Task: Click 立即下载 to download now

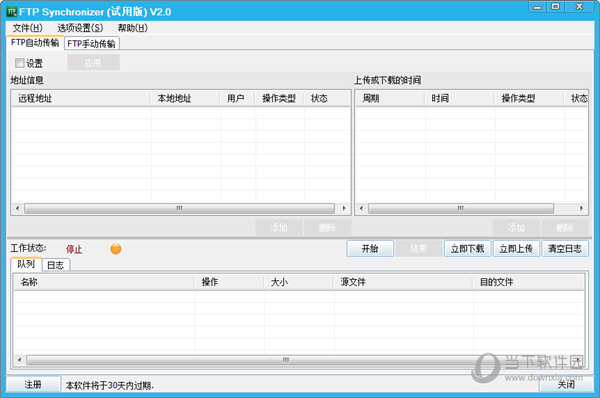Action: click(467, 249)
